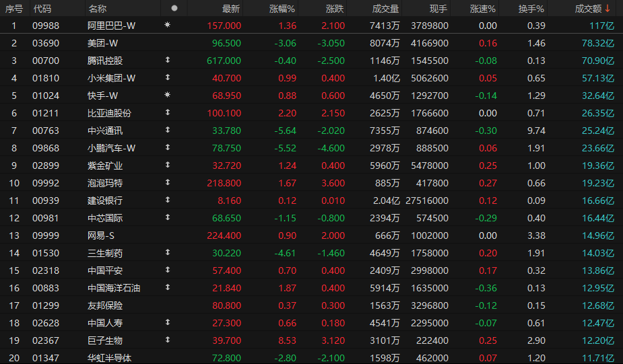623x364 pixels.
Task: Click the 3.38 turnover rate of 网易-S
Action: coord(536,235)
